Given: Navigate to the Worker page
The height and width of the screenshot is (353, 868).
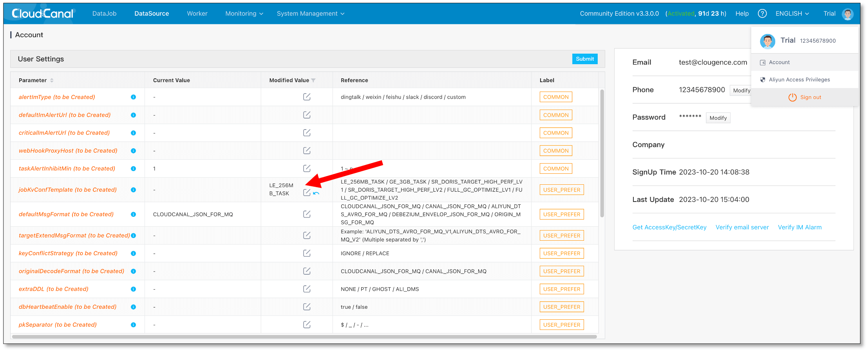Looking at the screenshot, I should pos(197,13).
